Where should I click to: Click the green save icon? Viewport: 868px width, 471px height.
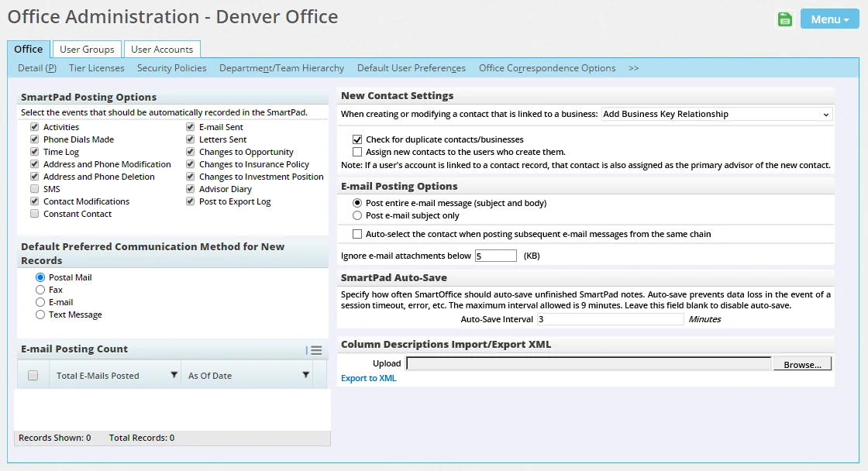pyautogui.click(x=785, y=19)
